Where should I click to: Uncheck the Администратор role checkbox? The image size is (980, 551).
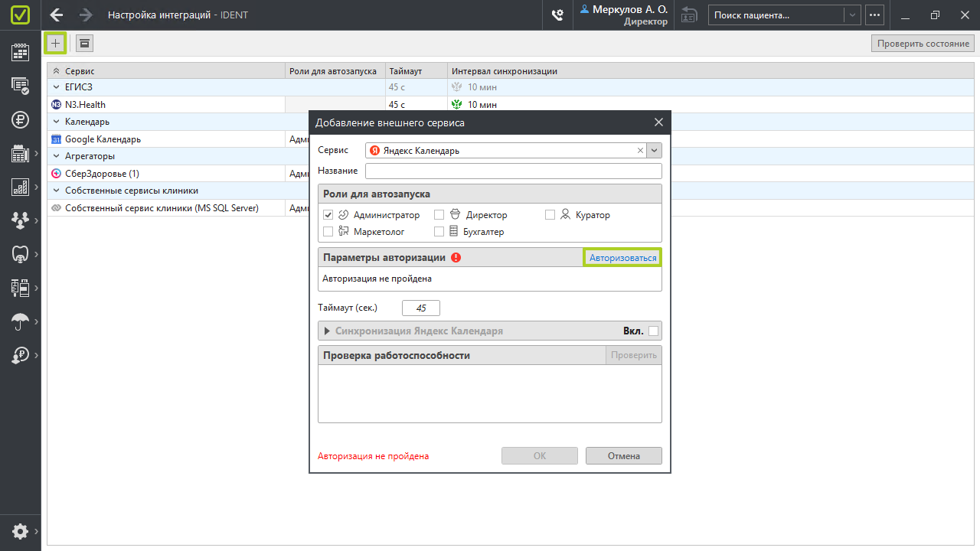[x=328, y=215]
